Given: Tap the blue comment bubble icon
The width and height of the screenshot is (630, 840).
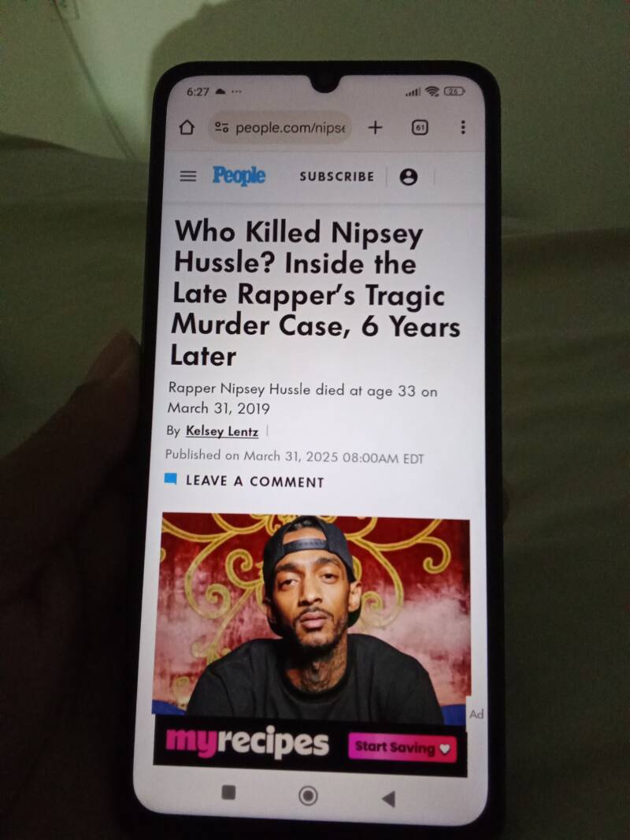Looking at the screenshot, I should coord(171,478).
